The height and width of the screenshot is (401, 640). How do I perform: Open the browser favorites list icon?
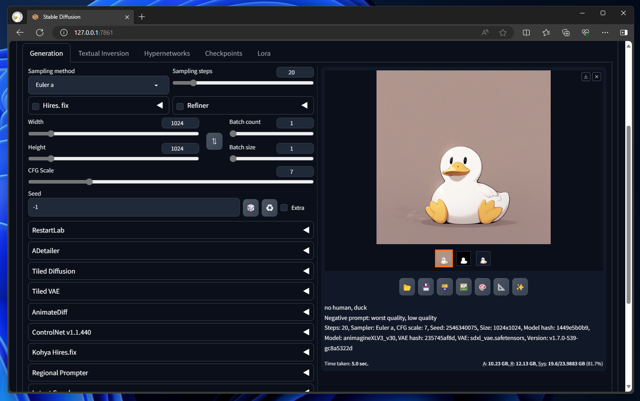coord(546,32)
